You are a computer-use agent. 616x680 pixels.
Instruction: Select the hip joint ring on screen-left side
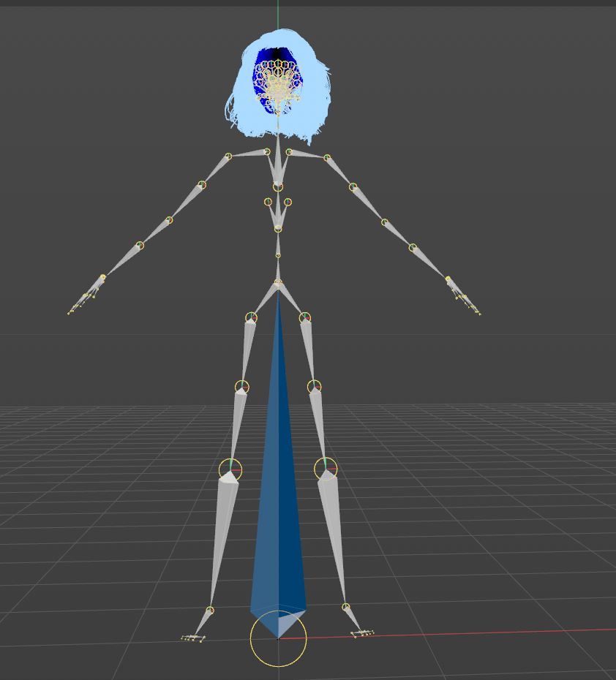click(x=251, y=317)
